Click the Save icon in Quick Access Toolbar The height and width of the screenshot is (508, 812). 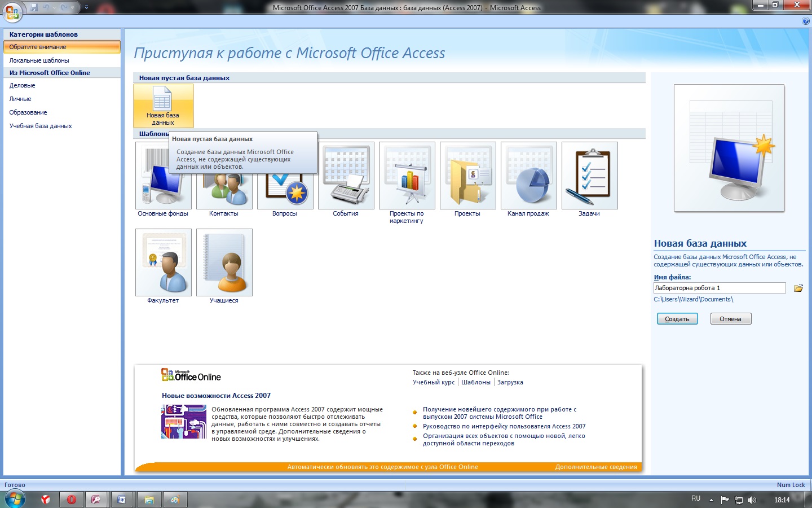(34, 7)
